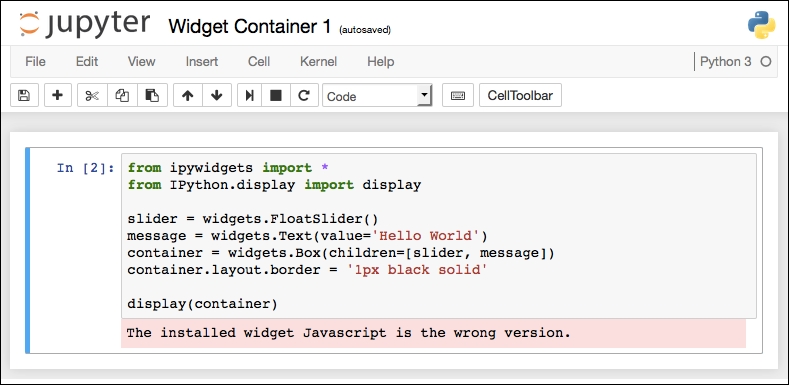This screenshot has width=789, height=385.
Task: Run the cell with the step-forward icon
Action: pos(249,95)
